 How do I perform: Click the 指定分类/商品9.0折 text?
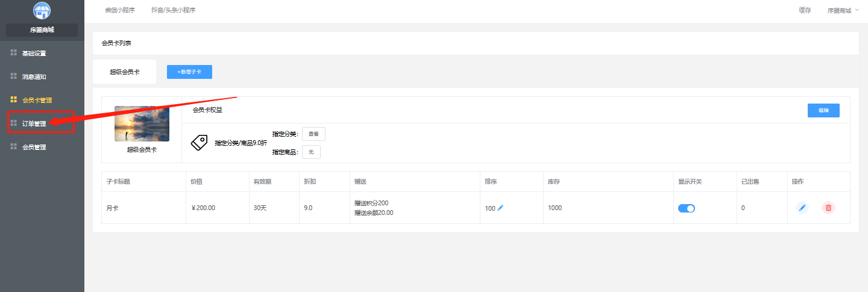pyautogui.click(x=241, y=143)
